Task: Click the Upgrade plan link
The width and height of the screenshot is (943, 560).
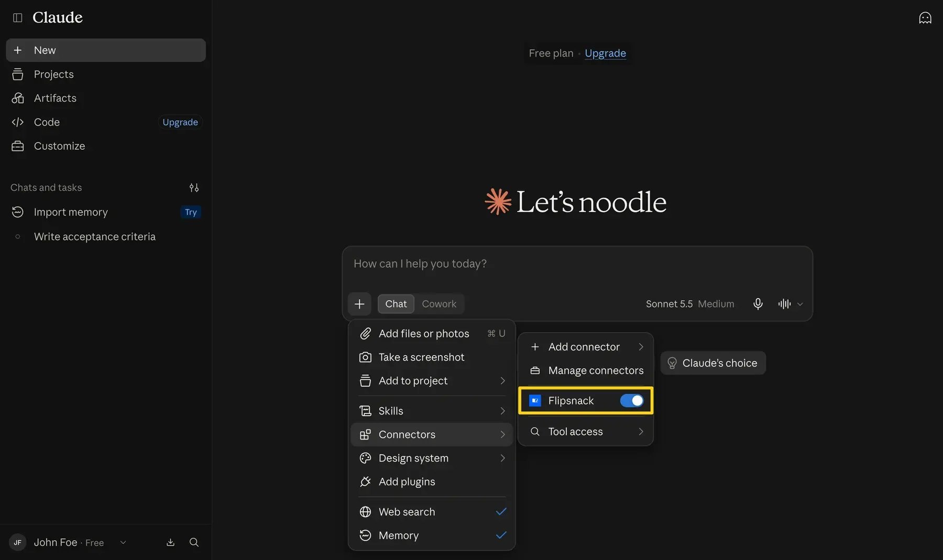Action: tap(605, 53)
